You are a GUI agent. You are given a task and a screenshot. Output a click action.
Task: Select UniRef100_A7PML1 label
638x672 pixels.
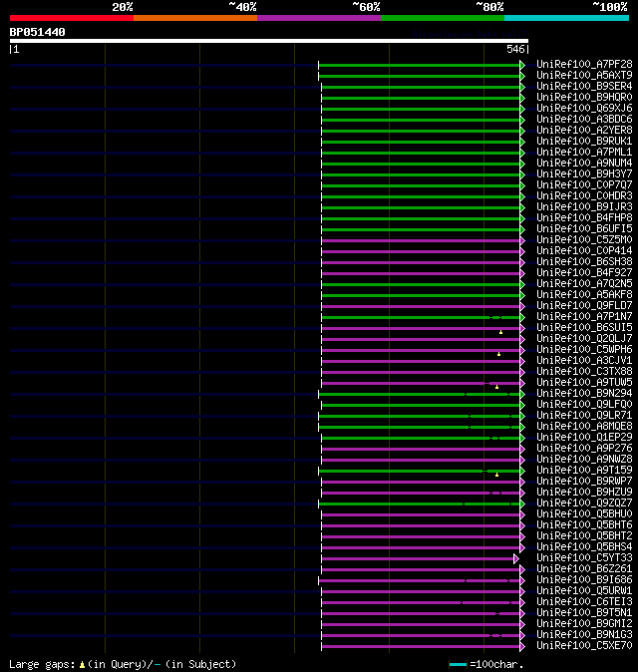coord(584,153)
